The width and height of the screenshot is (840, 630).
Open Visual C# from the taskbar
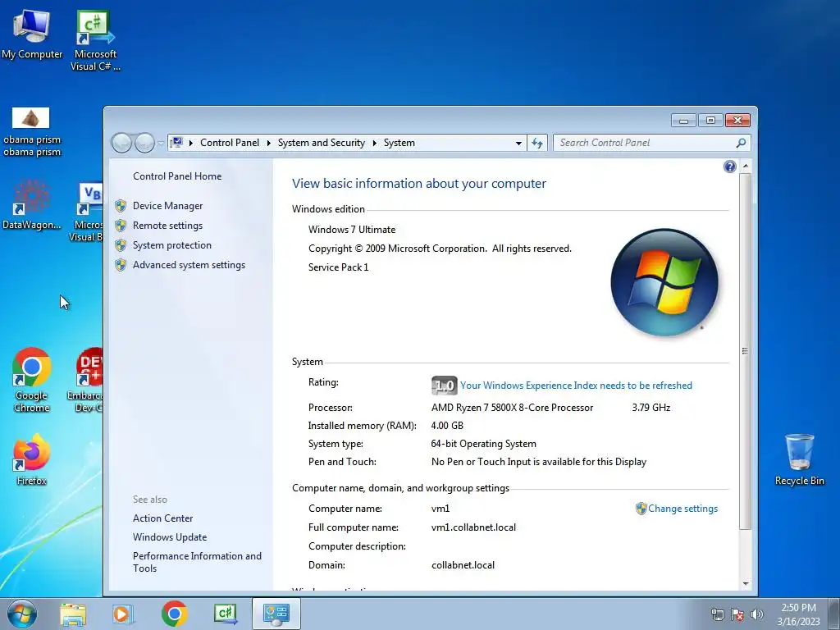225,614
